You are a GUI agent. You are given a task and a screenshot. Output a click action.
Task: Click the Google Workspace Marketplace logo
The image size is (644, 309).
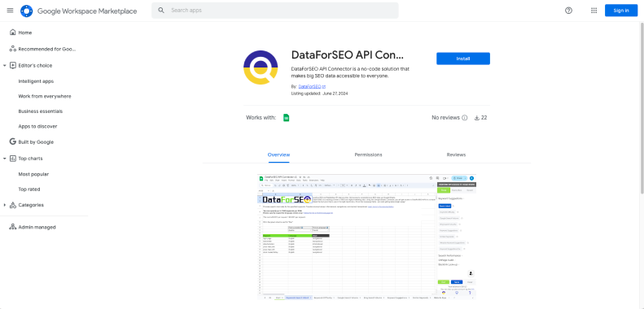point(79,11)
